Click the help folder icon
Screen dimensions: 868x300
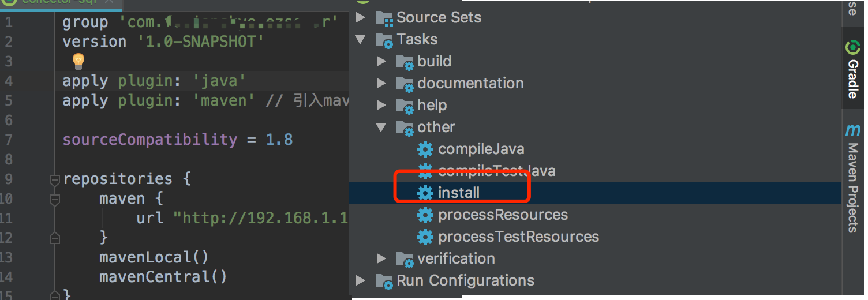click(x=405, y=106)
